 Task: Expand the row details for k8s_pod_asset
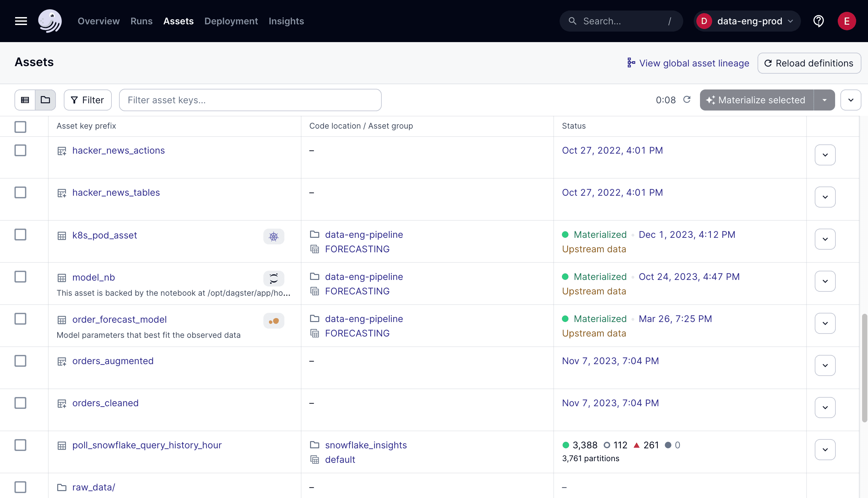(825, 239)
